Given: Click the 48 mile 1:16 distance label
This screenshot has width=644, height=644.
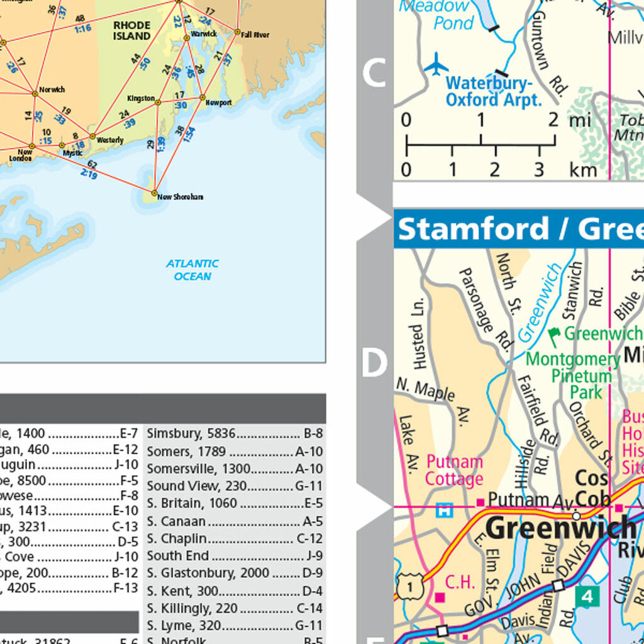Looking at the screenshot, I should click(81, 25).
